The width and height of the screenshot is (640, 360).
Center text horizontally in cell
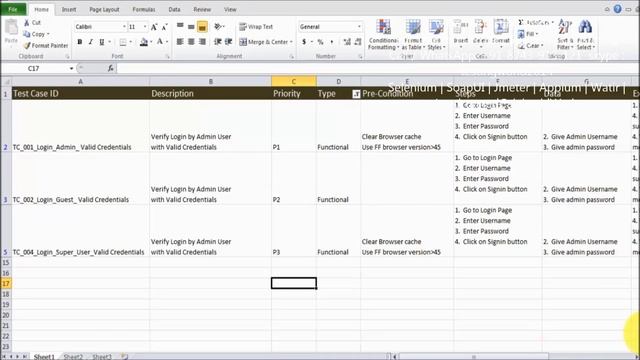click(191, 42)
